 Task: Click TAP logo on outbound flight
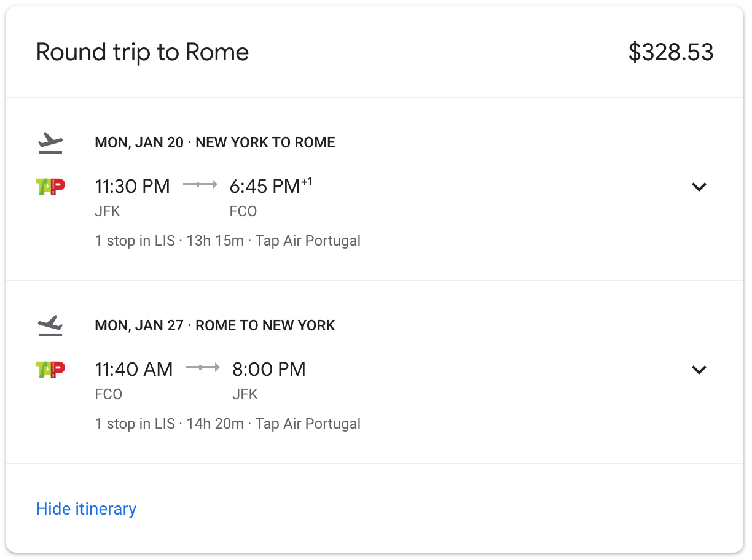click(x=50, y=186)
